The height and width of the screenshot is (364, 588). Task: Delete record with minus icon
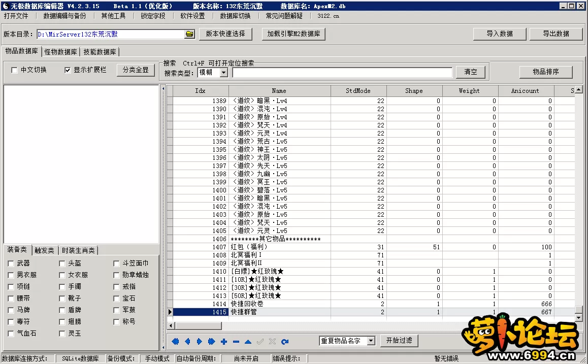(x=236, y=342)
